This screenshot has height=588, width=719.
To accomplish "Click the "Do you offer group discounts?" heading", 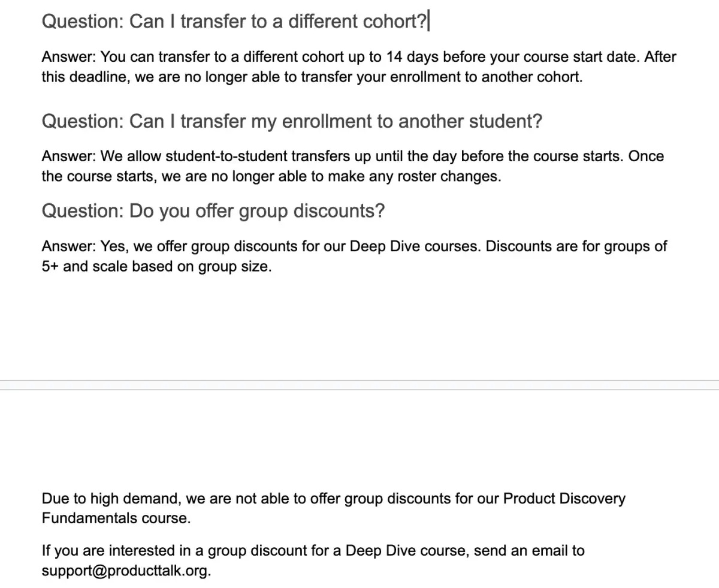I will [213, 211].
